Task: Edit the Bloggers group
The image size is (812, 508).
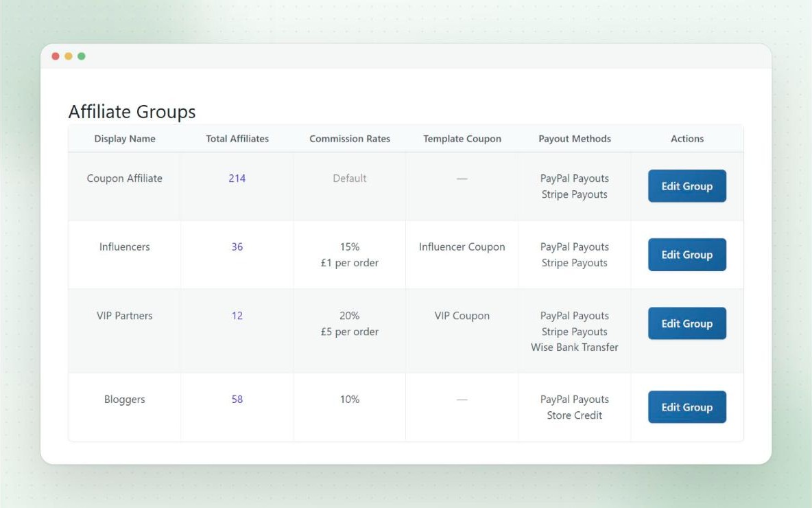Action: coord(686,407)
